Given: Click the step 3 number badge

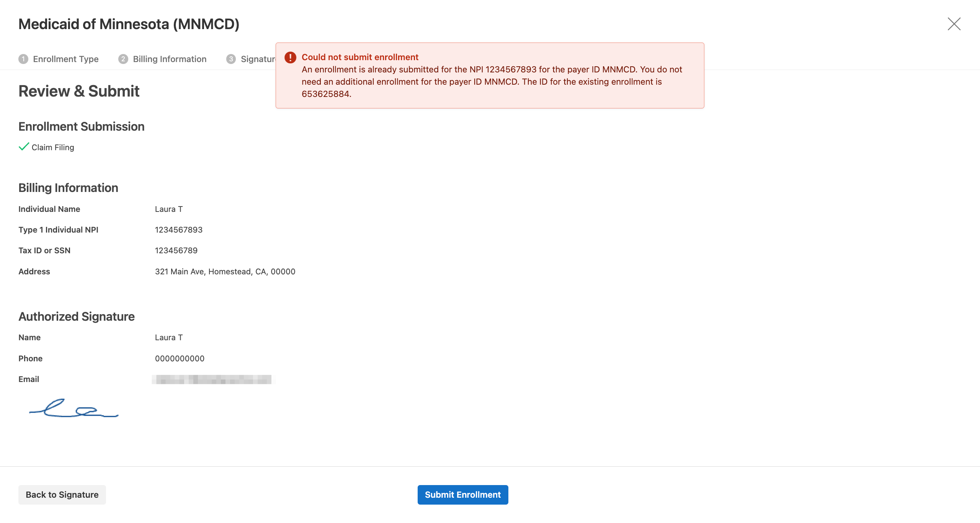Looking at the screenshot, I should pyautogui.click(x=231, y=59).
